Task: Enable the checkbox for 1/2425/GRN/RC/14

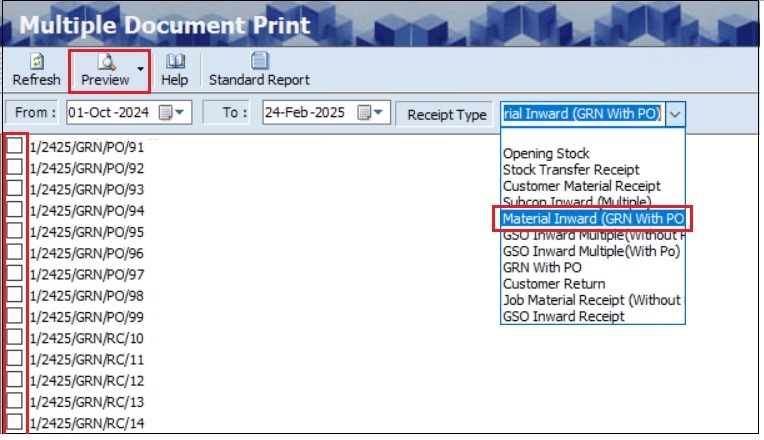Action: [15, 422]
